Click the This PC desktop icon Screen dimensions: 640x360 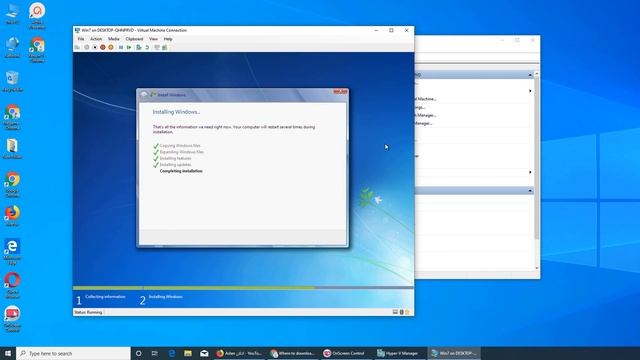[12, 13]
